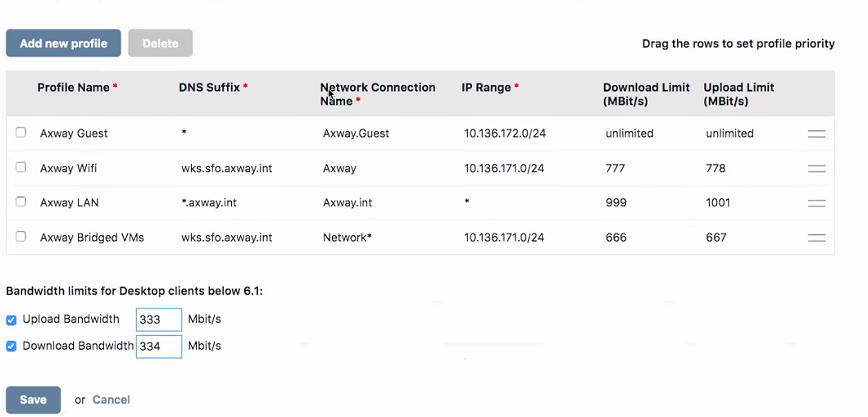This screenshot has width=868, height=417.
Task: Click the Axway LAN row drag handle
Action: pos(816,203)
